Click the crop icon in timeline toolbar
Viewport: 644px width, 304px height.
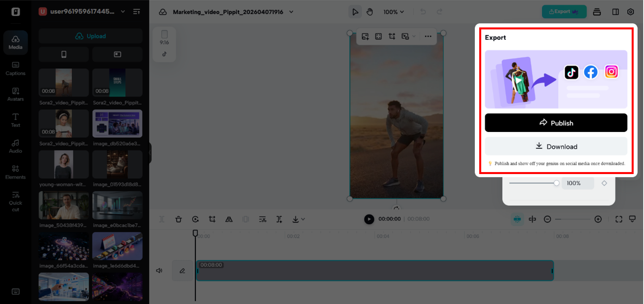coord(212,219)
